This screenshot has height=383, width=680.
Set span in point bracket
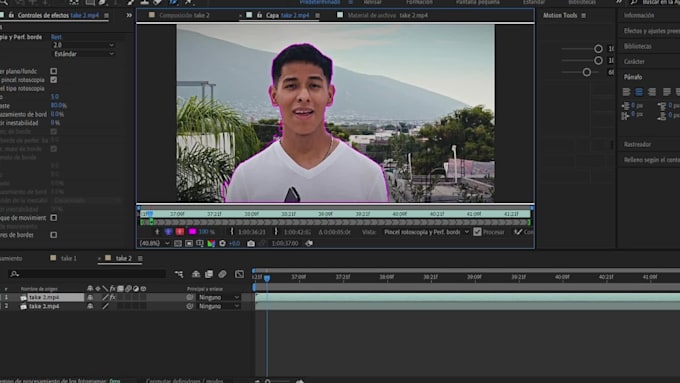point(232,232)
